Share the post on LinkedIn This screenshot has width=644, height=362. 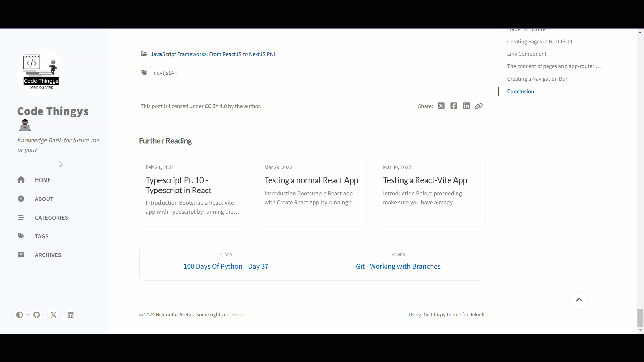466,106
